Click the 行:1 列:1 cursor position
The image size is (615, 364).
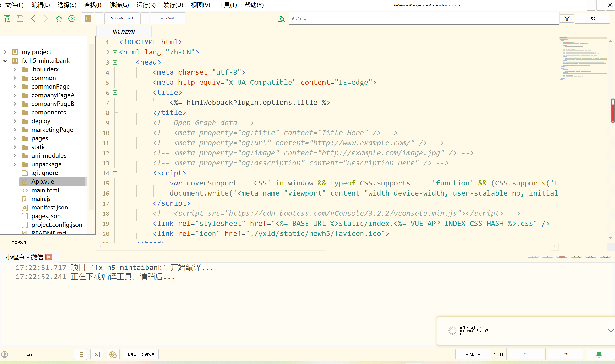click(500, 354)
